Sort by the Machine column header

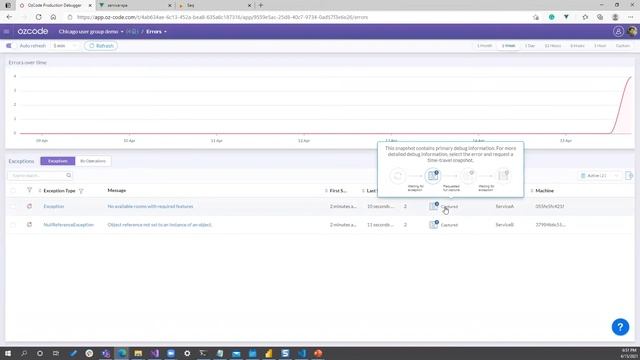point(544,191)
